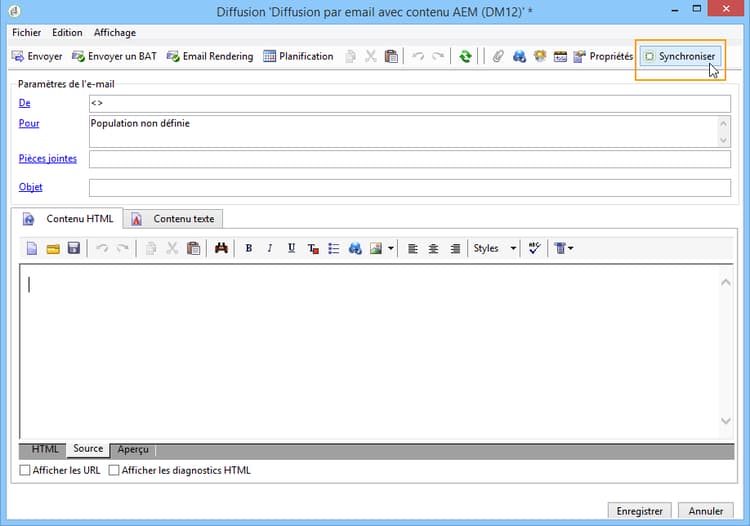The image size is (750, 526).
Task: Enable Afficher les diagnostics HTML checkbox
Action: 114,471
